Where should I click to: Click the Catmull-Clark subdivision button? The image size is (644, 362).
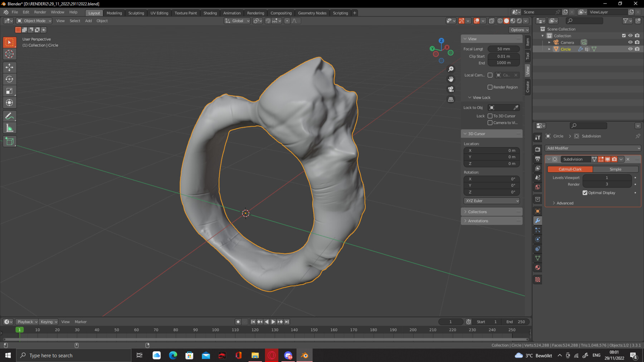pos(570,169)
